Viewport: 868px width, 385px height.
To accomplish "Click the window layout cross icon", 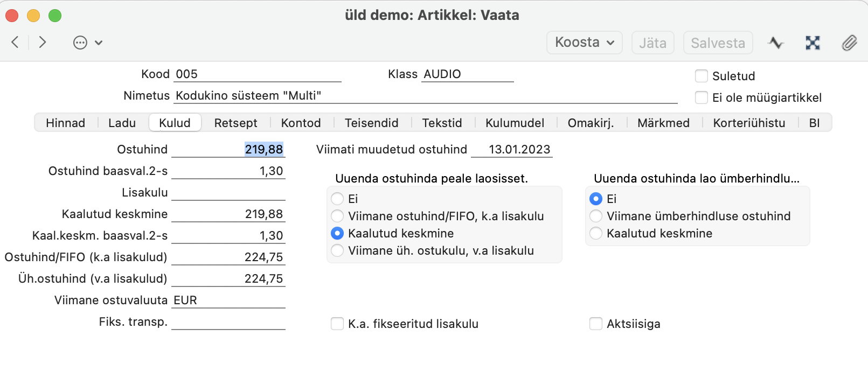I will click(x=813, y=43).
